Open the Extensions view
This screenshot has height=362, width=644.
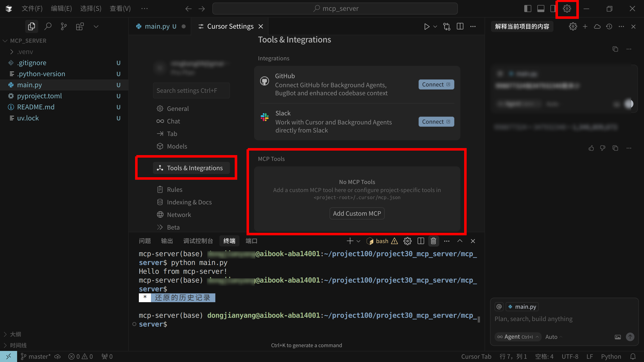point(80,26)
